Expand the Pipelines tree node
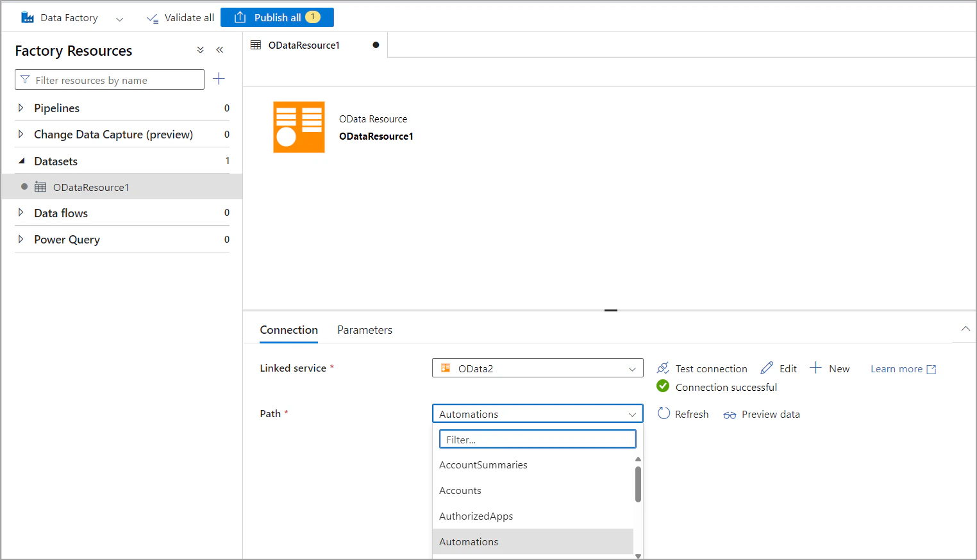The width and height of the screenshot is (977, 560). point(21,108)
